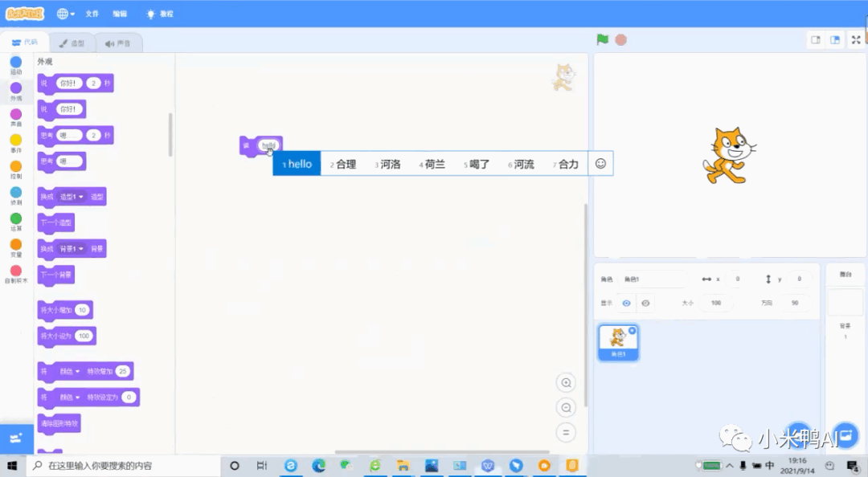Switch the stage to fullscreen mode
868x477 pixels.
(x=855, y=39)
